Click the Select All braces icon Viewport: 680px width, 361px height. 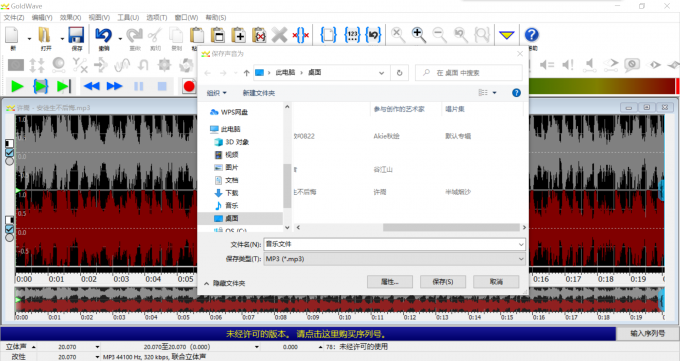[x=328, y=35]
